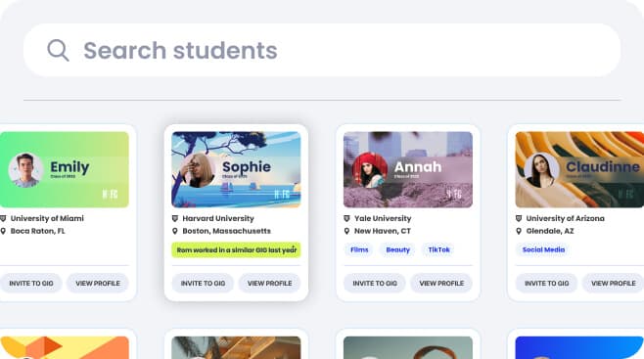Click the TikTok tag on Annah's card
Viewport: 644px width, 359px height.
click(x=438, y=249)
